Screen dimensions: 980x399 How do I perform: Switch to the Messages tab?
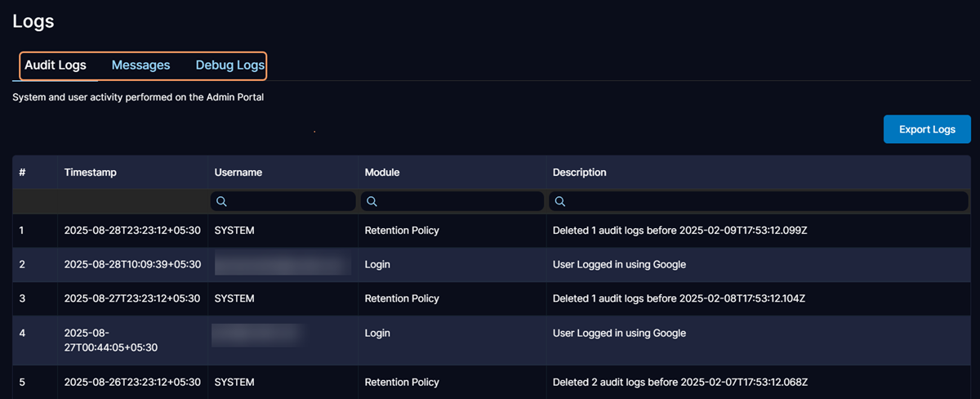[140, 65]
